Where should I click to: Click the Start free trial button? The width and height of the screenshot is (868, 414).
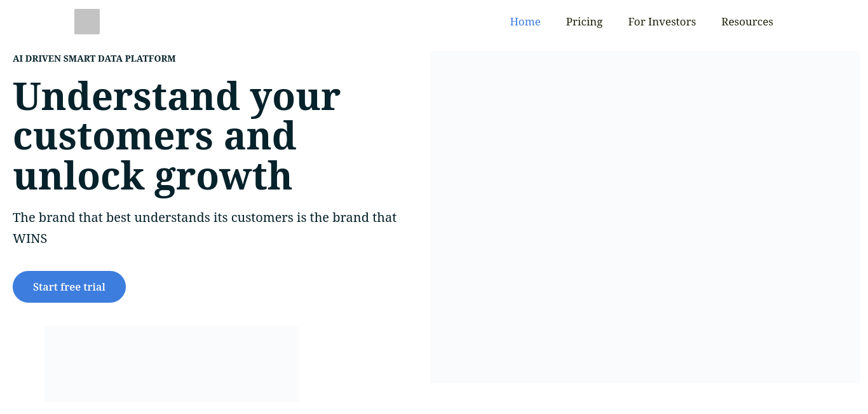[x=69, y=287]
